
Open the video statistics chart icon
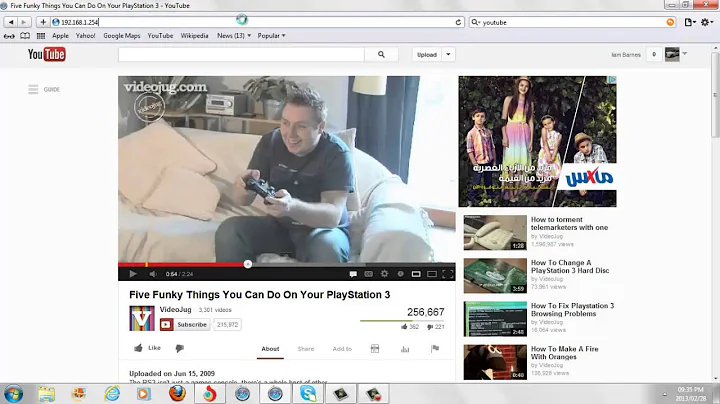click(x=405, y=349)
